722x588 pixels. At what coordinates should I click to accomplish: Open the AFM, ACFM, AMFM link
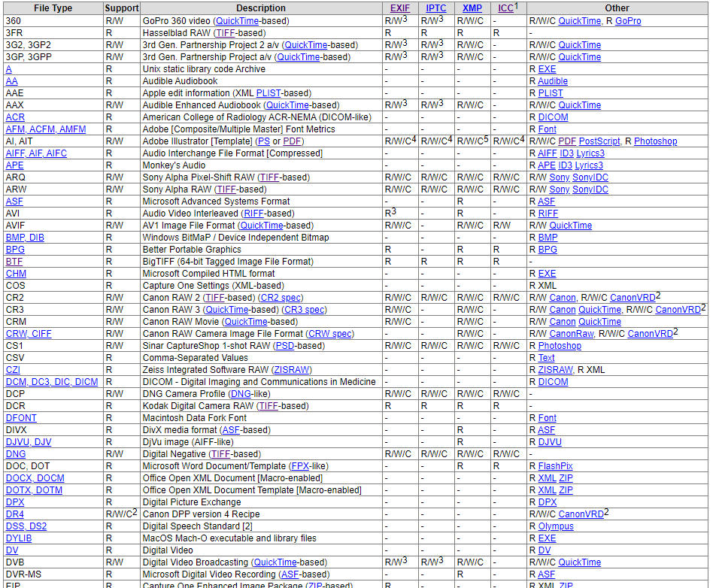pyautogui.click(x=46, y=129)
